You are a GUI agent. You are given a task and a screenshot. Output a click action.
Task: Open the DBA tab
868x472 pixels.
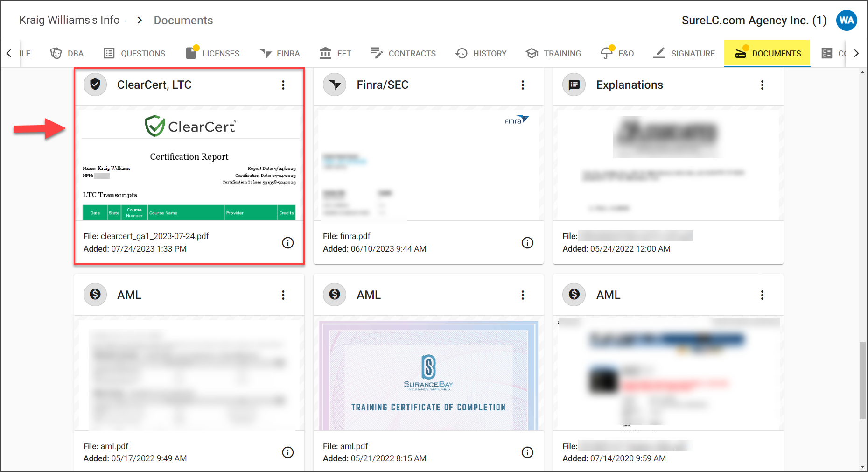pyautogui.click(x=67, y=53)
